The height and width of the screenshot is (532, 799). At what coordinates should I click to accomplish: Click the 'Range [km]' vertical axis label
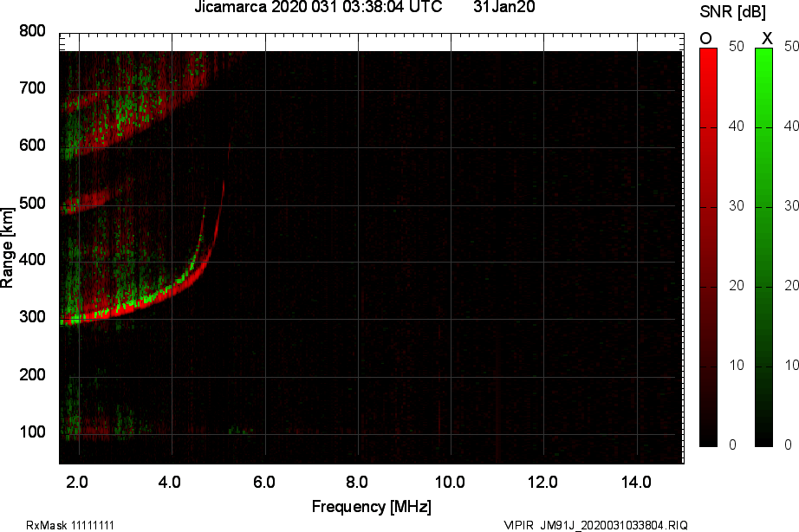point(7,248)
